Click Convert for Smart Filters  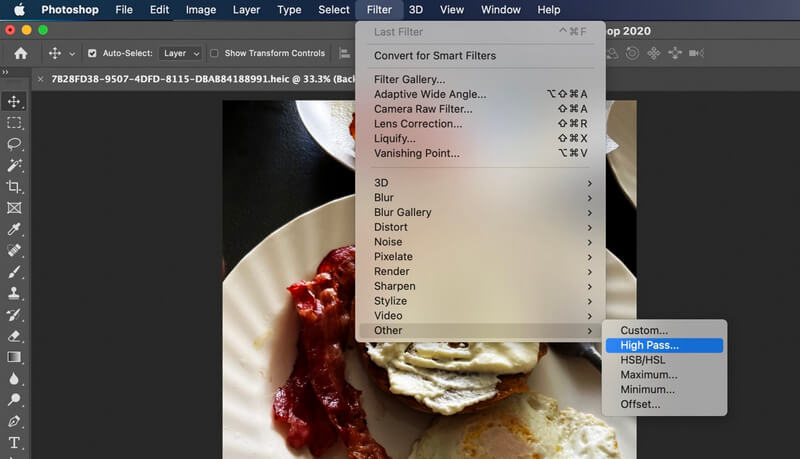coord(434,56)
